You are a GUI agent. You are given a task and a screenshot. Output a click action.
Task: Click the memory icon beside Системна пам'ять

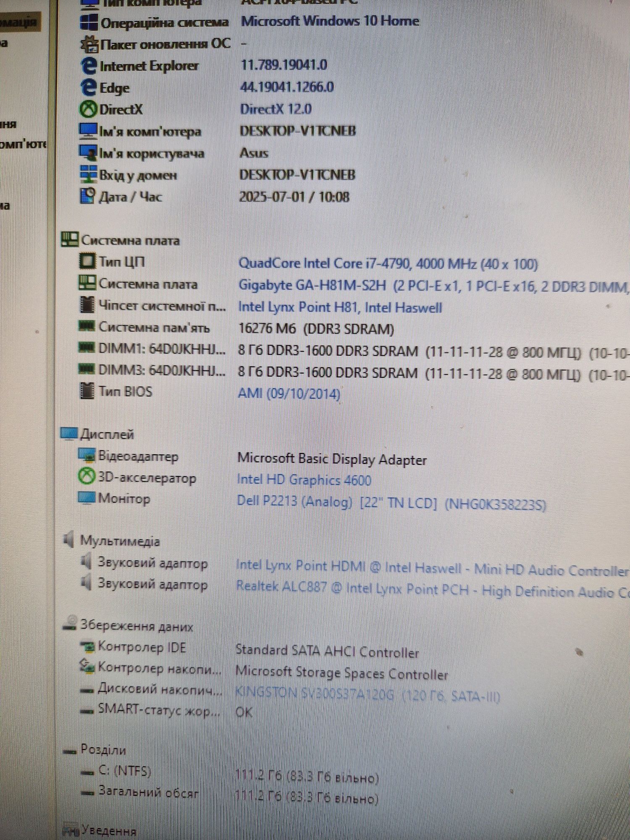click(x=87, y=326)
